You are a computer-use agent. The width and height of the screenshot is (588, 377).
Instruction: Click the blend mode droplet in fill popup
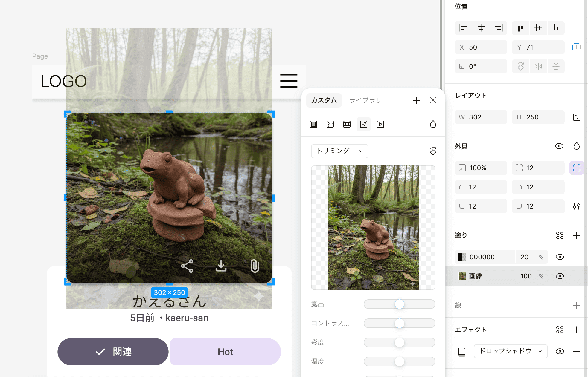click(x=433, y=124)
